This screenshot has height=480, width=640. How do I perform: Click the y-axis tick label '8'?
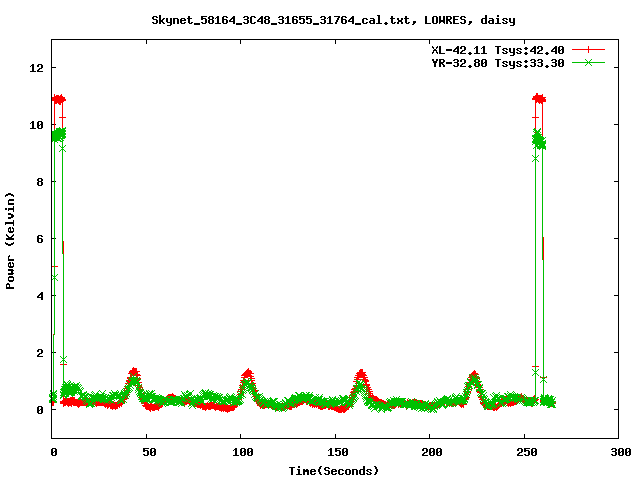pos(40,182)
